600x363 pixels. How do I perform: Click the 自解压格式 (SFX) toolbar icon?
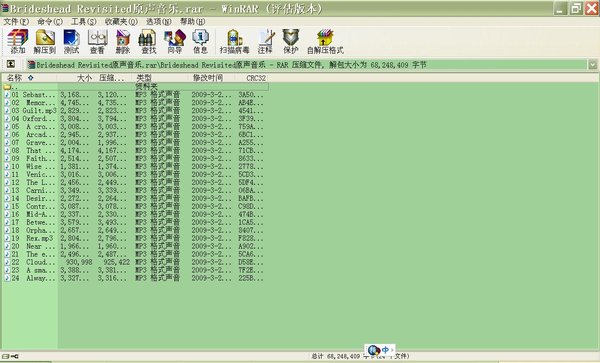[x=325, y=41]
